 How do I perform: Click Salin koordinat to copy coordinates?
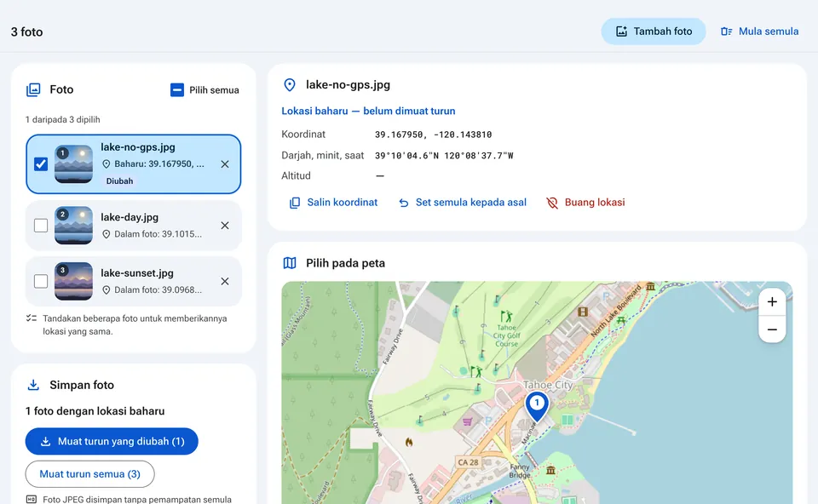[x=334, y=203]
